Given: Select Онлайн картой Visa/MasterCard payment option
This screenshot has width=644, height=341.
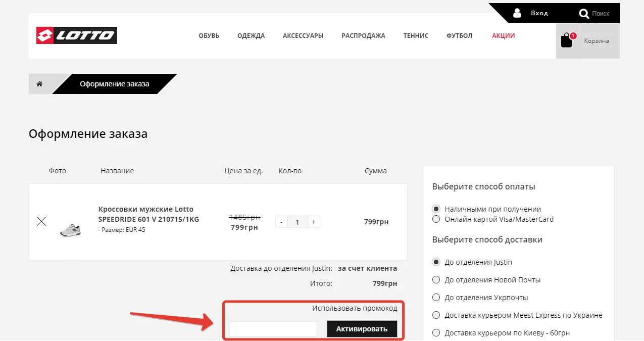Looking at the screenshot, I should (x=436, y=219).
